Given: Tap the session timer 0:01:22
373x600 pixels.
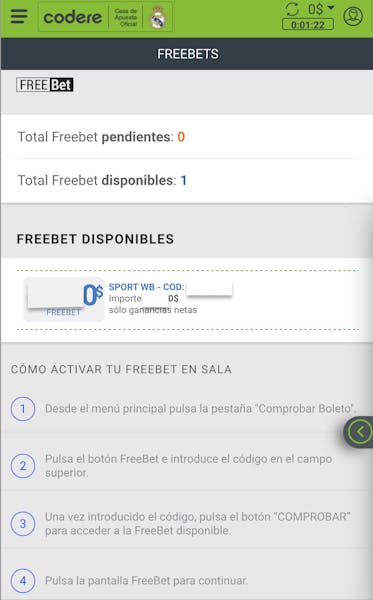Looking at the screenshot, I should pos(308,25).
